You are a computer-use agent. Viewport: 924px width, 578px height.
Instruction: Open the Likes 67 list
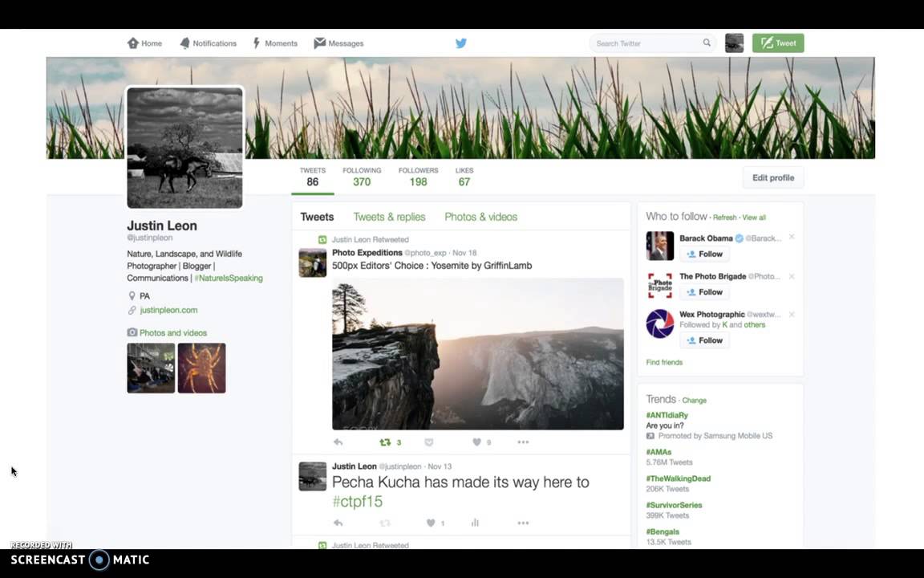tap(464, 177)
